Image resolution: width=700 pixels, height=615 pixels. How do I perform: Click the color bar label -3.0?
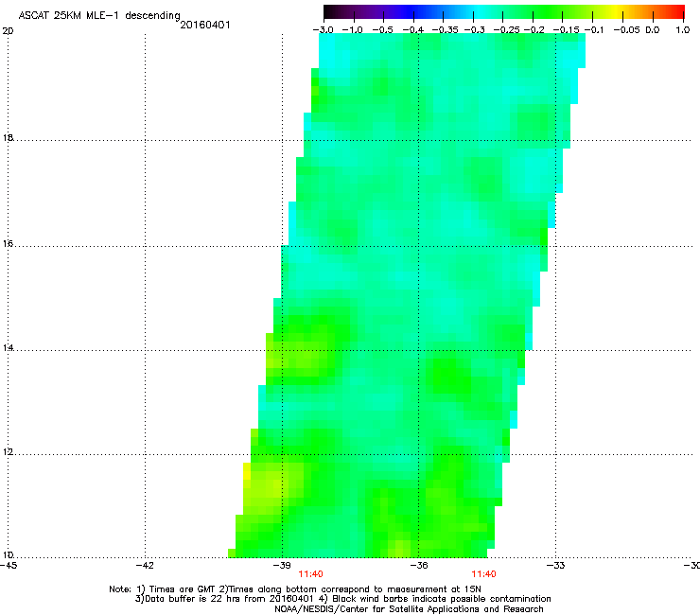pyautogui.click(x=323, y=30)
